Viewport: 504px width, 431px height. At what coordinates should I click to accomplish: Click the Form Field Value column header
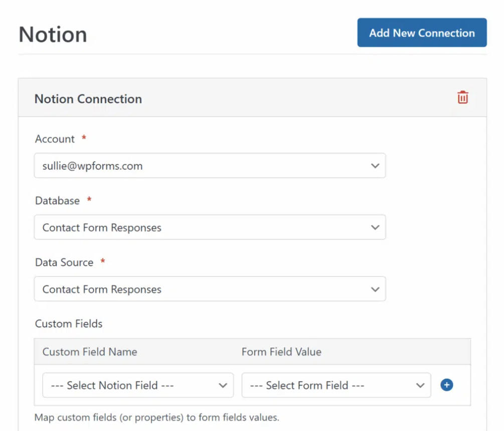[x=281, y=352]
